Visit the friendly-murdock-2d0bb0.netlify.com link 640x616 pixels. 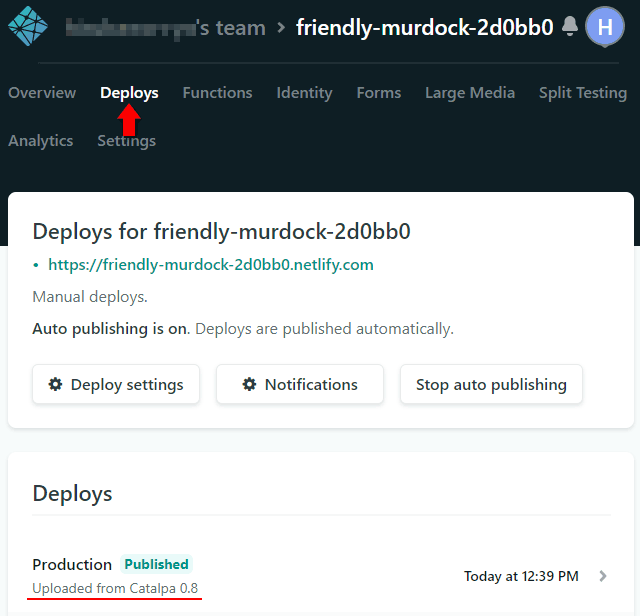tap(210, 265)
